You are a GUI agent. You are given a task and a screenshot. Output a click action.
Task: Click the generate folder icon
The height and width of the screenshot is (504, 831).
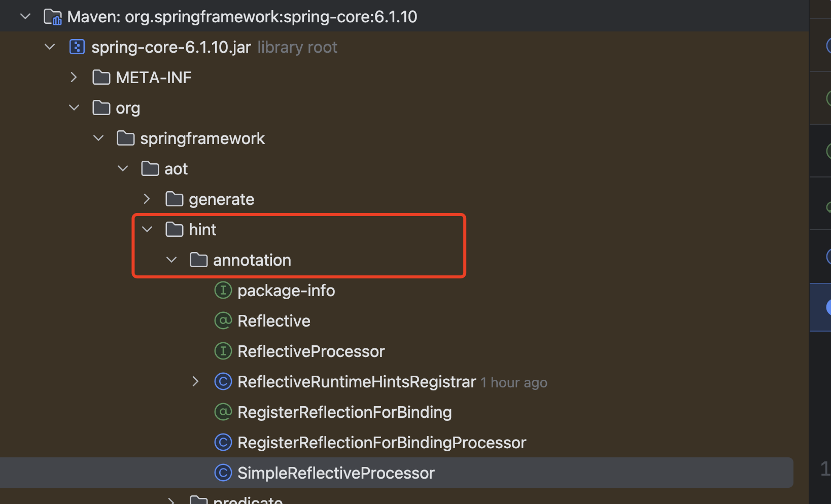pyautogui.click(x=175, y=199)
